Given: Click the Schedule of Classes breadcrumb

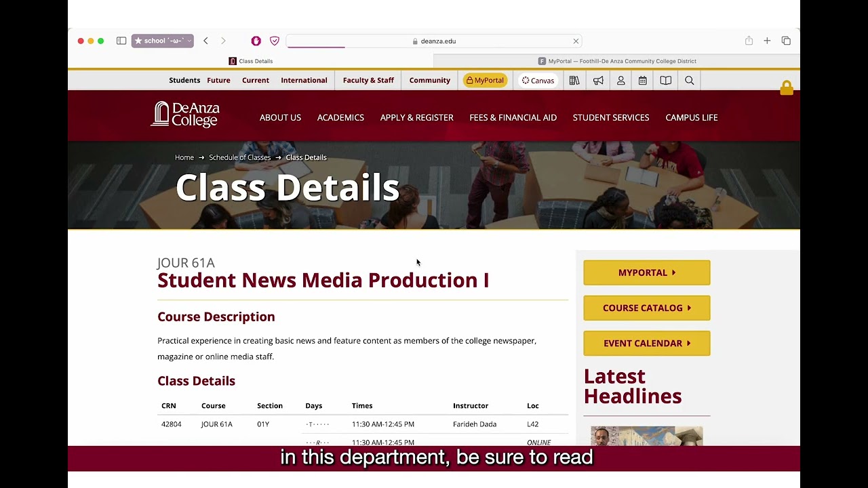Looking at the screenshot, I should (x=239, y=157).
